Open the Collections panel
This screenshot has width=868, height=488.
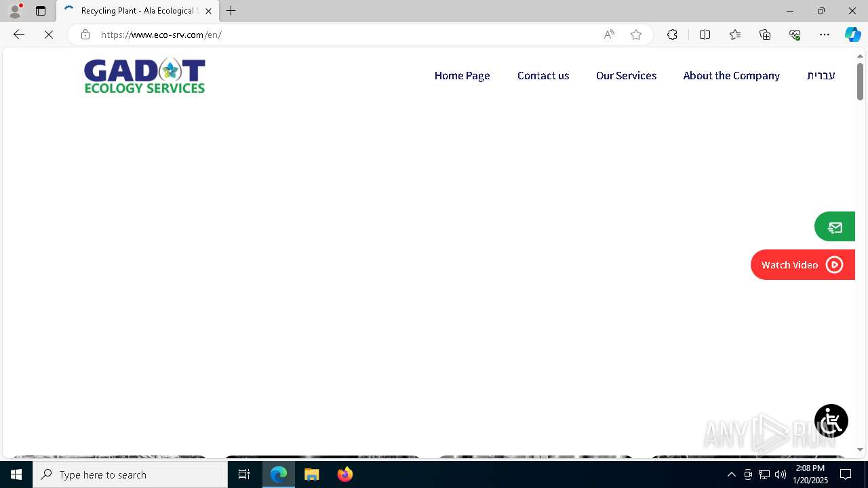pyautogui.click(x=765, y=35)
